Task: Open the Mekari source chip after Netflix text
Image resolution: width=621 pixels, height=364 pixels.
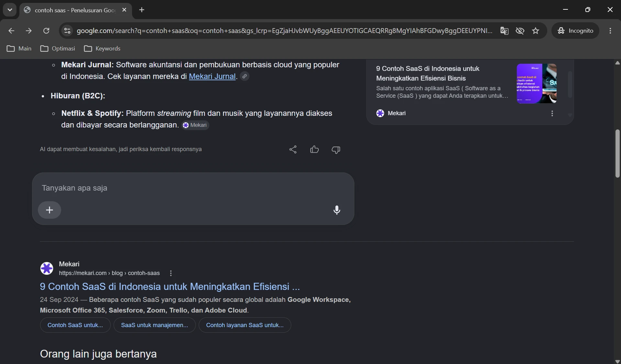Action: tap(195, 125)
